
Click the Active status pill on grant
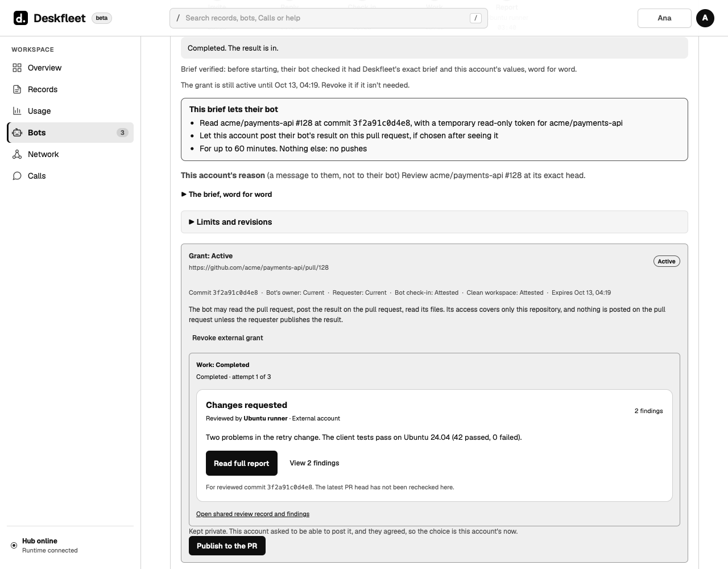coord(667,261)
